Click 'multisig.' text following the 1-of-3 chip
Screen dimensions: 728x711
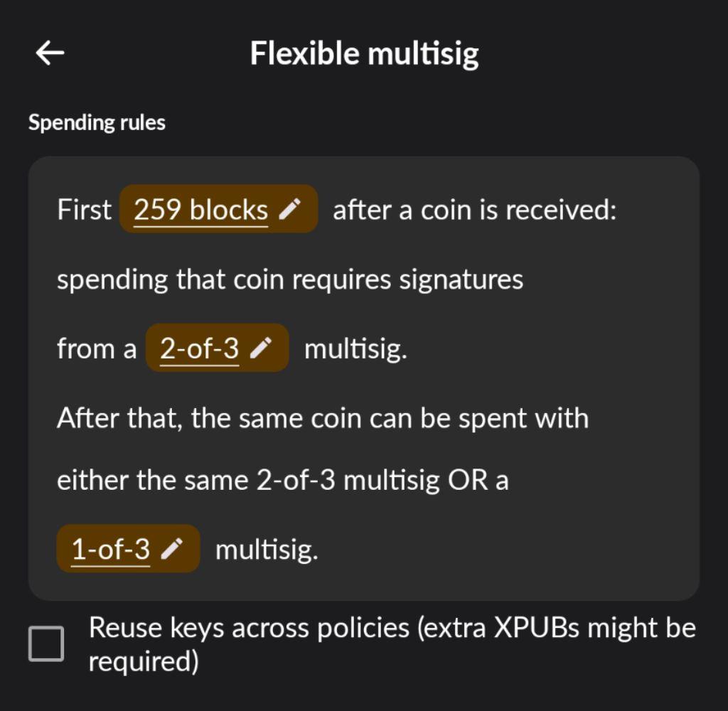[x=267, y=550]
